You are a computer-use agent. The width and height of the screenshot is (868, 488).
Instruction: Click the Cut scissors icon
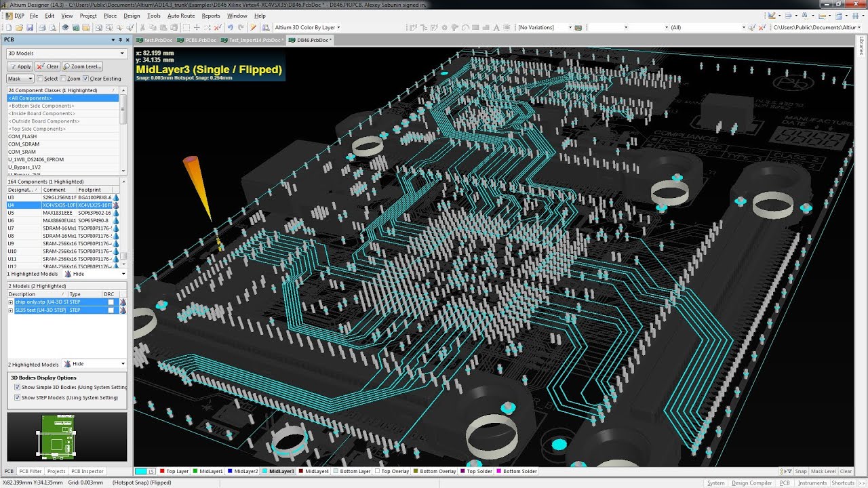point(142,27)
